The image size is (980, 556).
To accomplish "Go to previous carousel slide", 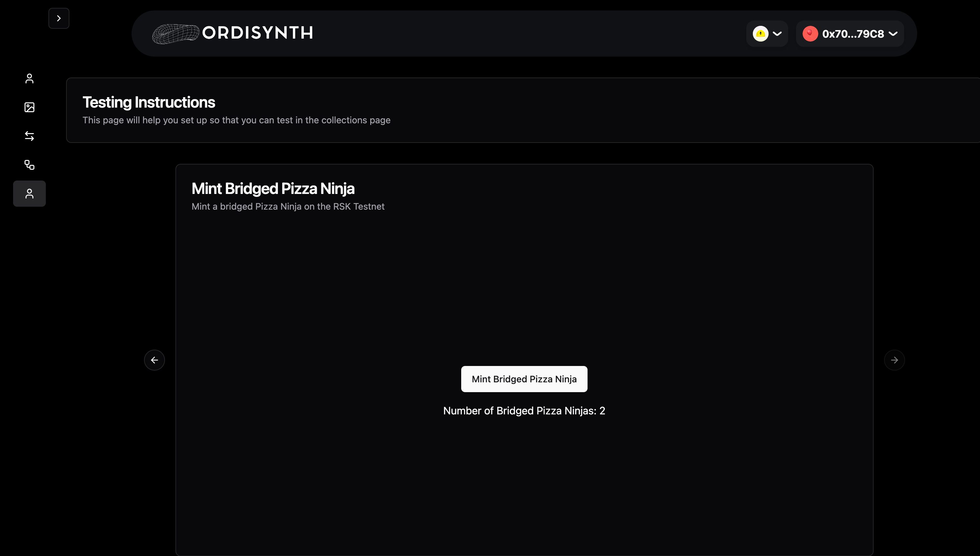I will point(154,360).
